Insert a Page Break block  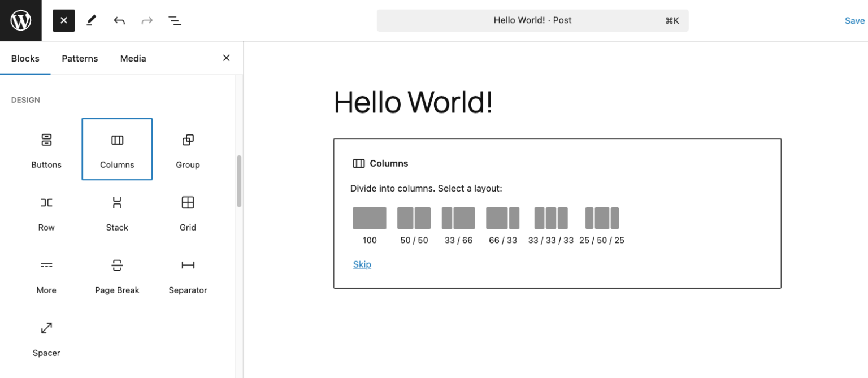[117, 275]
